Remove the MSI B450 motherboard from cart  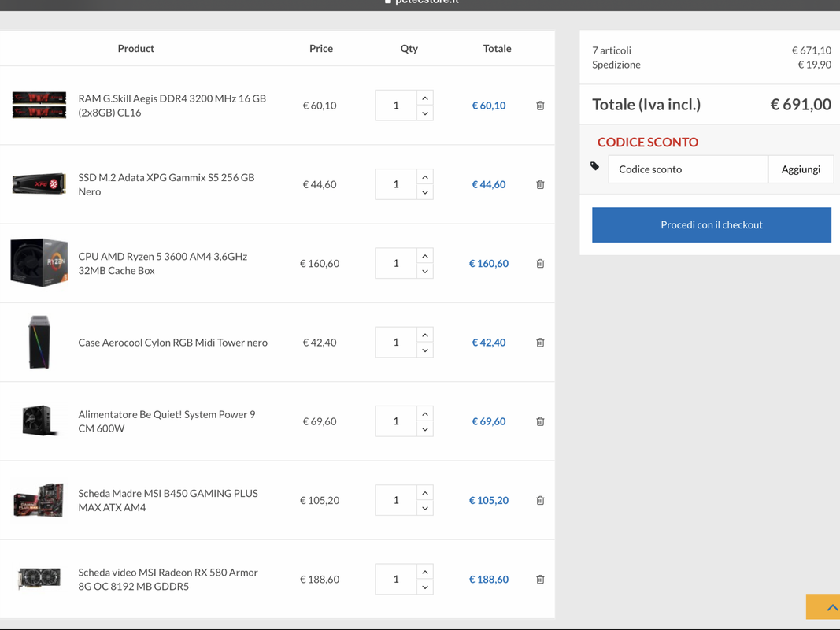coord(540,500)
